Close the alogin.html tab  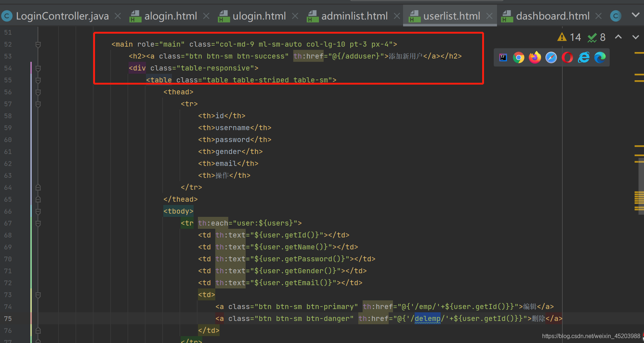(x=206, y=16)
